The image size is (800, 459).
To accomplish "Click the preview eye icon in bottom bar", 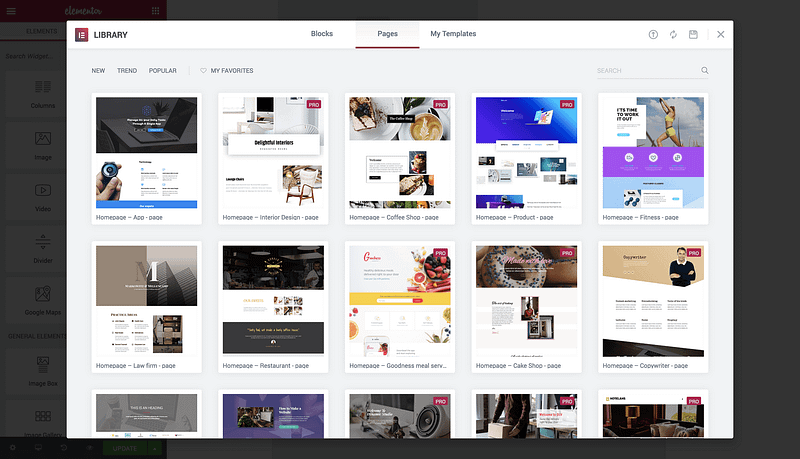I will (x=89, y=448).
